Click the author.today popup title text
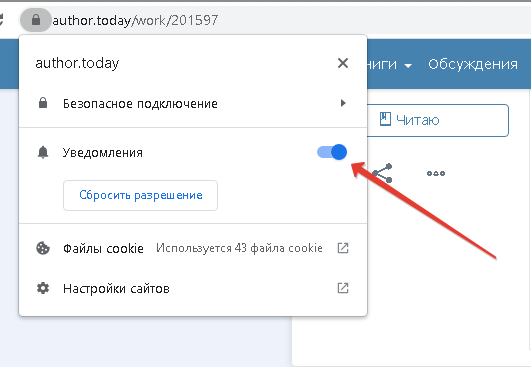531x367 pixels. point(77,63)
